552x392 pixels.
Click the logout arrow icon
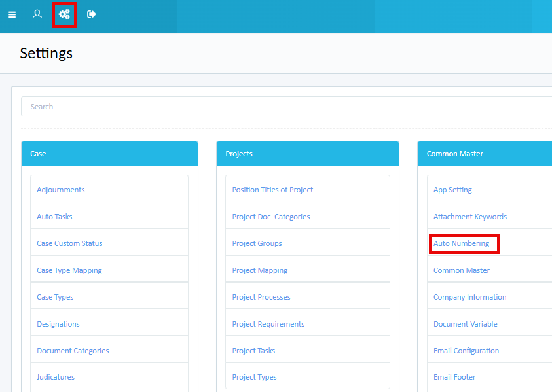(92, 14)
